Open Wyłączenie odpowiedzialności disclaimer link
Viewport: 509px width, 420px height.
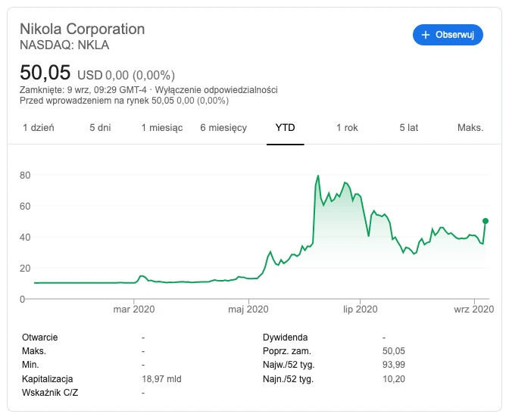pyautogui.click(x=216, y=90)
